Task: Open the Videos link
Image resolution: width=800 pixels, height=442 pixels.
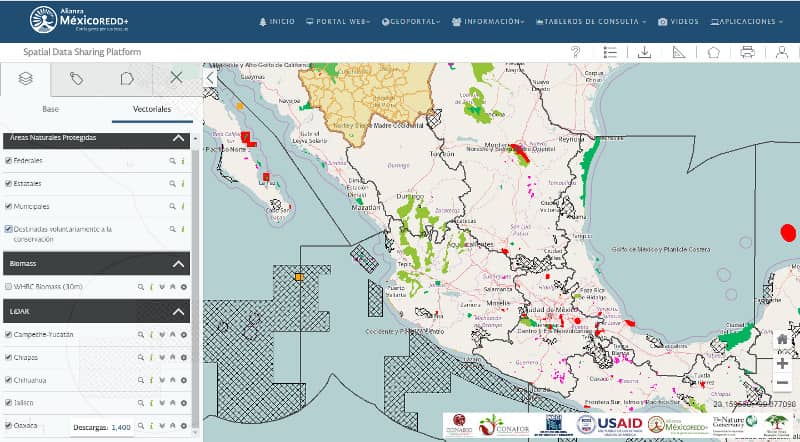Action: point(678,21)
